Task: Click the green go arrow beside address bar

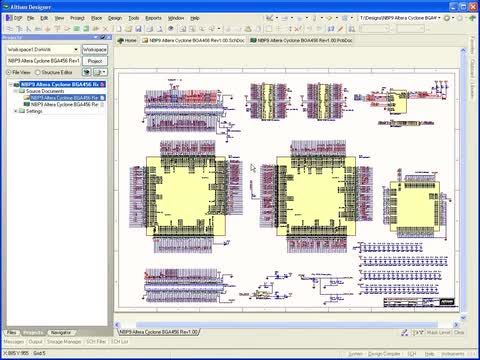Action: 472,18
